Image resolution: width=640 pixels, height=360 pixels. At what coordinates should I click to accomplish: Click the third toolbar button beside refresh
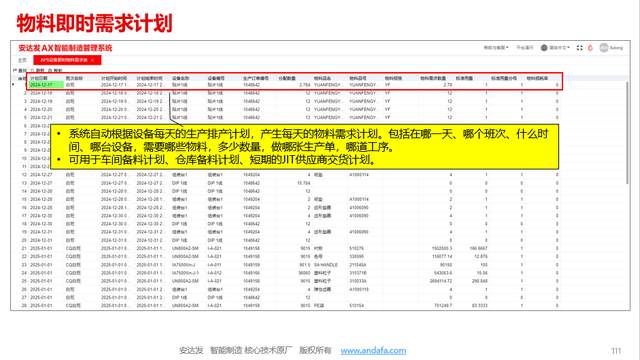(x=56, y=71)
